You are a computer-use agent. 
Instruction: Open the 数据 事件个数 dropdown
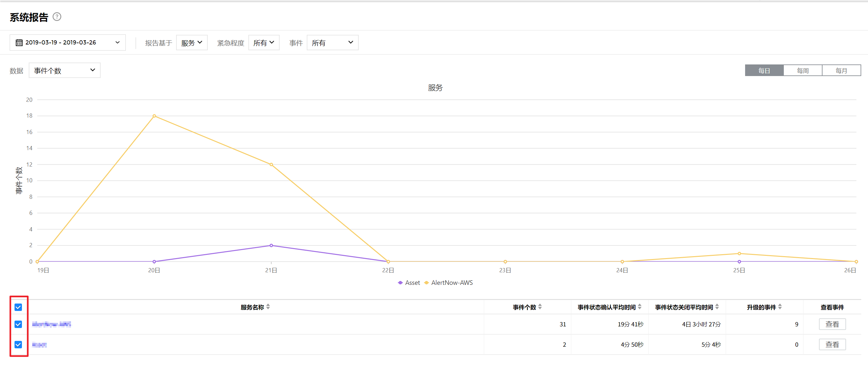coord(65,70)
